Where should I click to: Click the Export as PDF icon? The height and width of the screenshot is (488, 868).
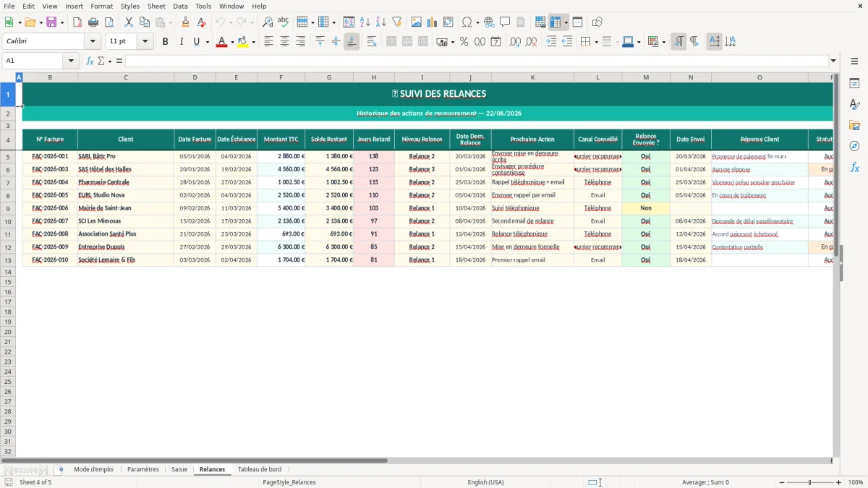coord(77,22)
